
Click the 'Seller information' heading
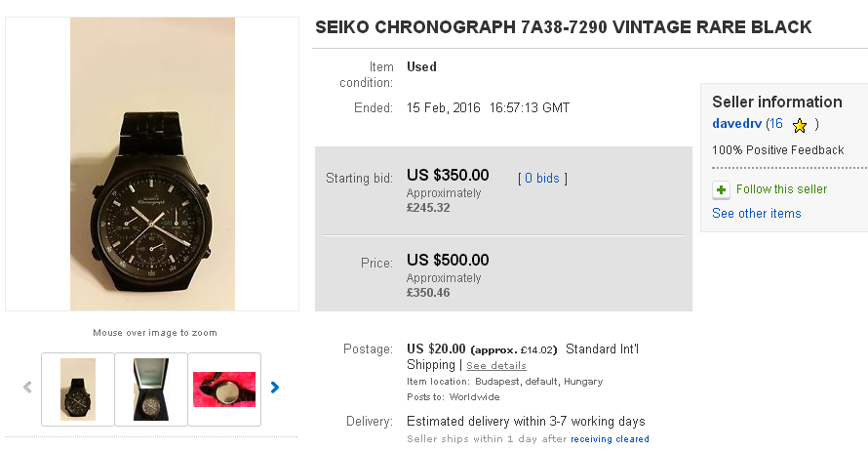776,102
